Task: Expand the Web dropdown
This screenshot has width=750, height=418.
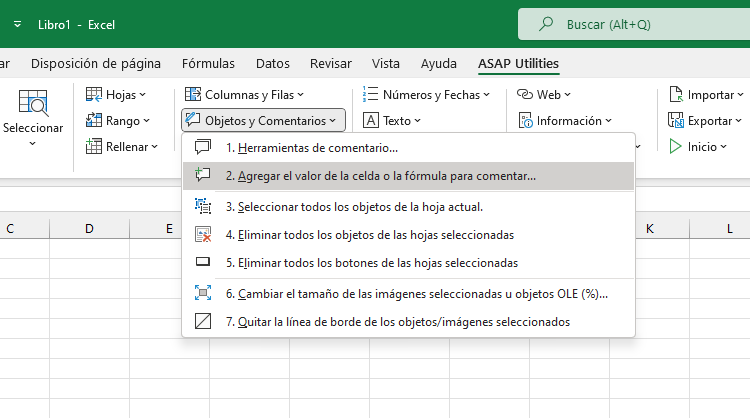Action: click(567, 95)
